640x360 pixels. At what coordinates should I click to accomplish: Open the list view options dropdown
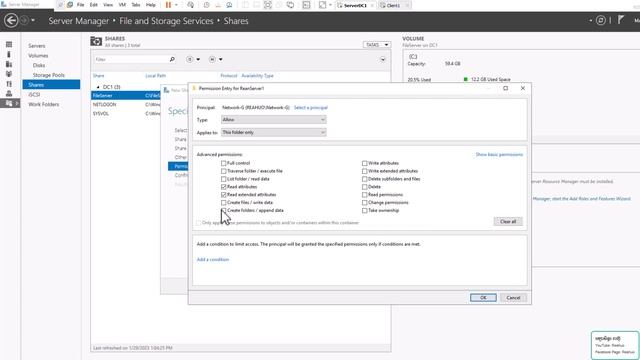pyautogui.click(x=193, y=59)
